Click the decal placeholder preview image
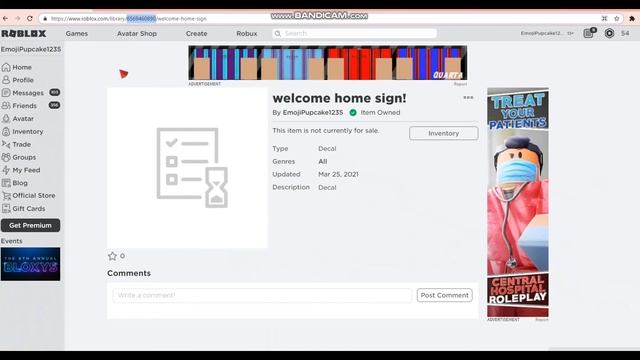The image size is (640, 360). pyautogui.click(x=187, y=168)
